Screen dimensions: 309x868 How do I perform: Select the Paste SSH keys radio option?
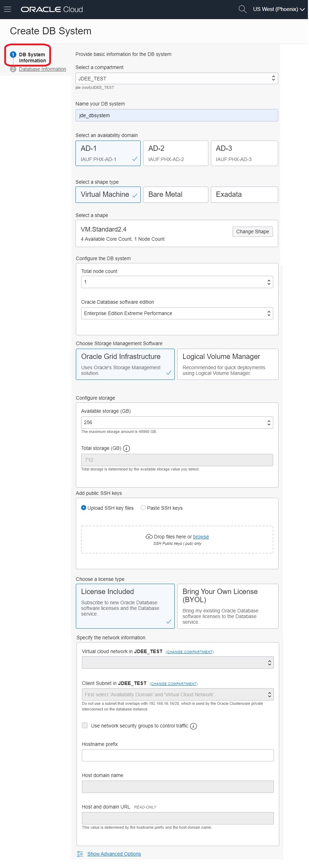click(143, 508)
